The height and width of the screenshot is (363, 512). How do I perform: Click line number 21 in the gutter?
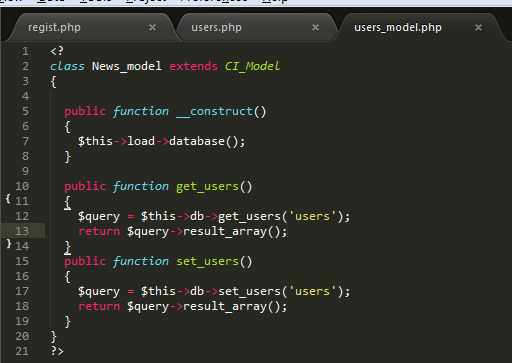pyautogui.click(x=22, y=351)
